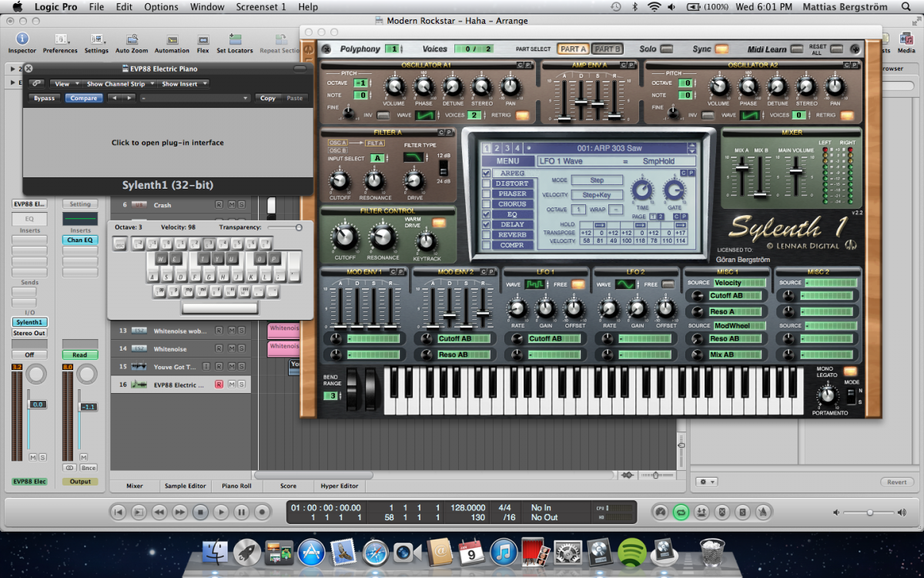
Task: Click the Bypass button
Action: click(45, 99)
